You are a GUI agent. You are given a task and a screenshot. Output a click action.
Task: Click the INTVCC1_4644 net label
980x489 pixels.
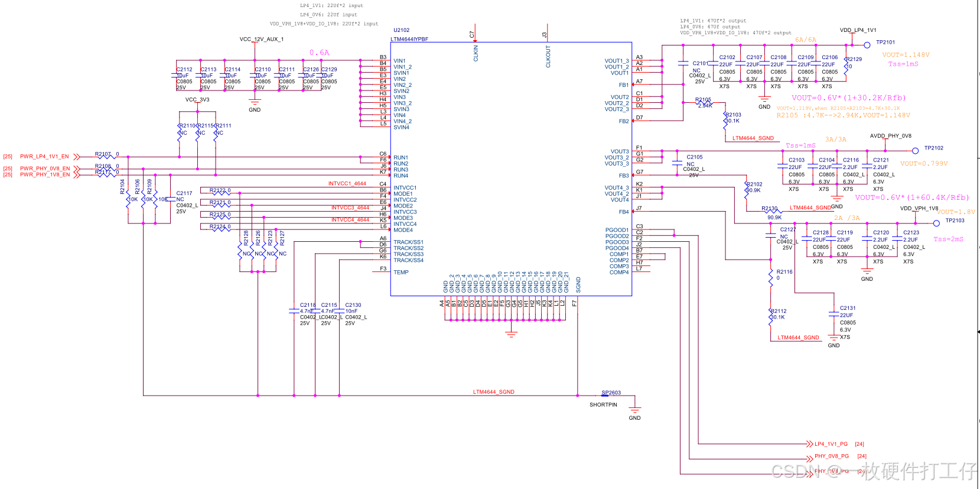point(347,184)
